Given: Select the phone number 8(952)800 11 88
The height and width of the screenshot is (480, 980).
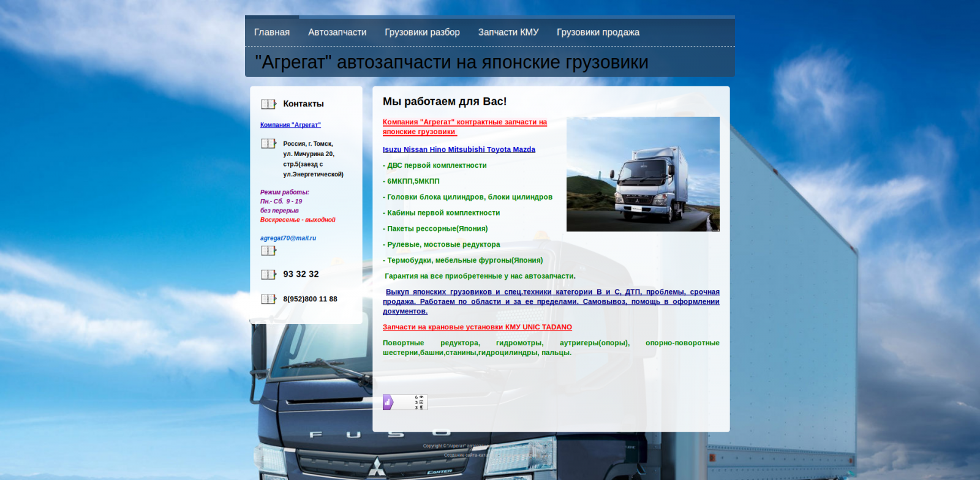Looking at the screenshot, I should (x=310, y=299).
